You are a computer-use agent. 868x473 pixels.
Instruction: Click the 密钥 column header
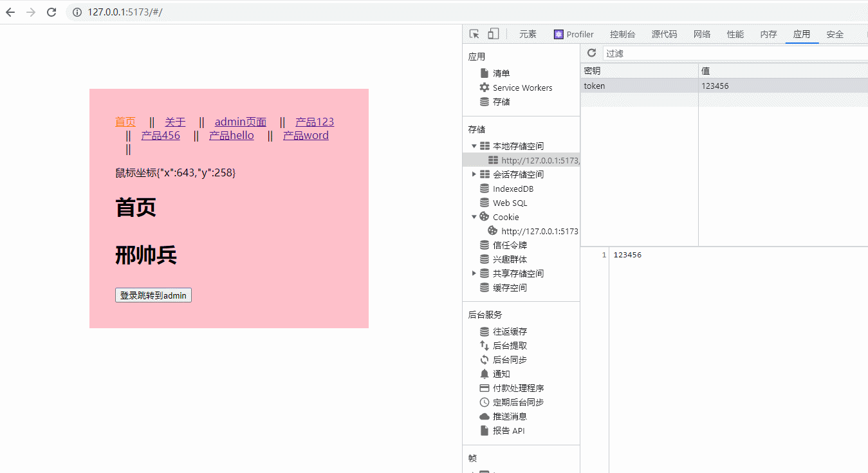coord(639,71)
